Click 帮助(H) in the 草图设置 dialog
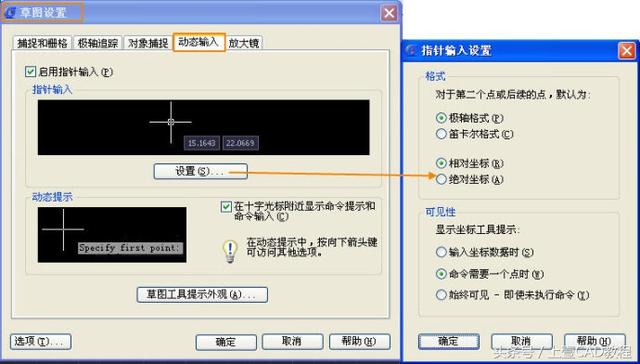The image size is (640, 364). 360,342
